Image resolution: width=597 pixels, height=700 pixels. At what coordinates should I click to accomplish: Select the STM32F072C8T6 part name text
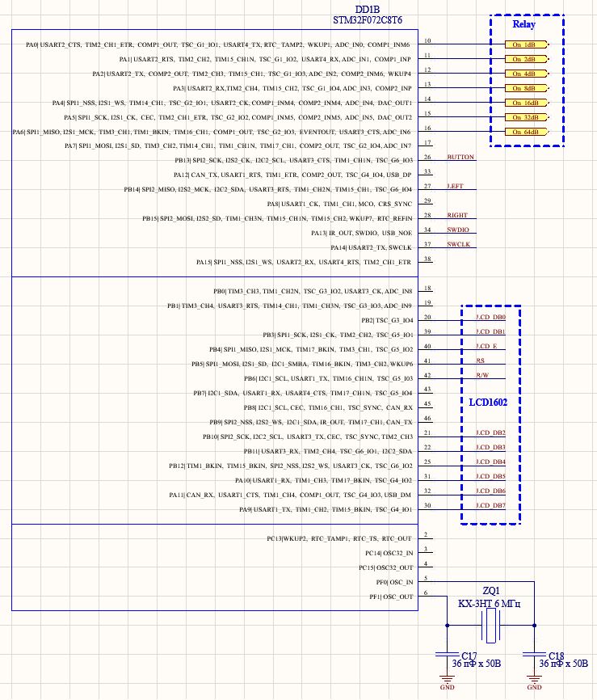(x=368, y=20)
